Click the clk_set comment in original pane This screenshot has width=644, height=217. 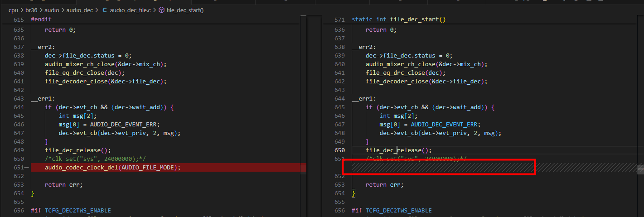point(95,159)
